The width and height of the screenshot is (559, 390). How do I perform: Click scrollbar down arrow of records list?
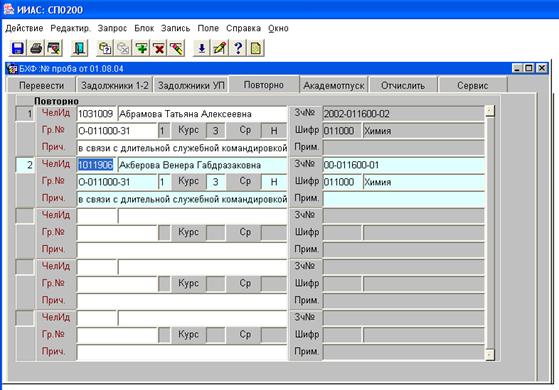tap(490, 354)
